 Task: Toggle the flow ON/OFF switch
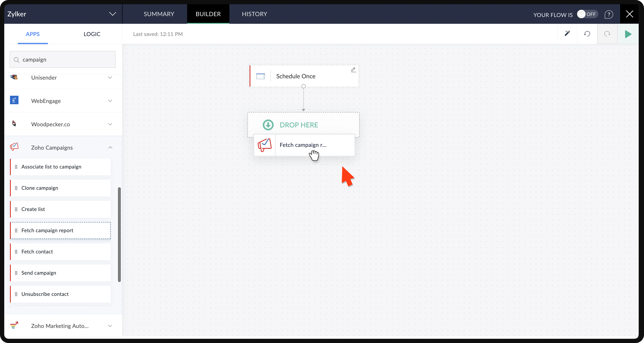coord(587,14)
